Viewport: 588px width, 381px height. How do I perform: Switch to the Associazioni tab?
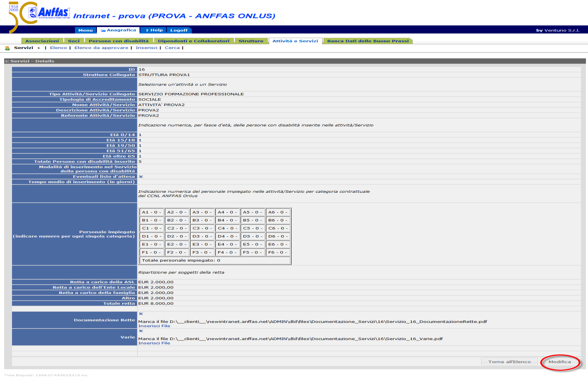(42, 41)
